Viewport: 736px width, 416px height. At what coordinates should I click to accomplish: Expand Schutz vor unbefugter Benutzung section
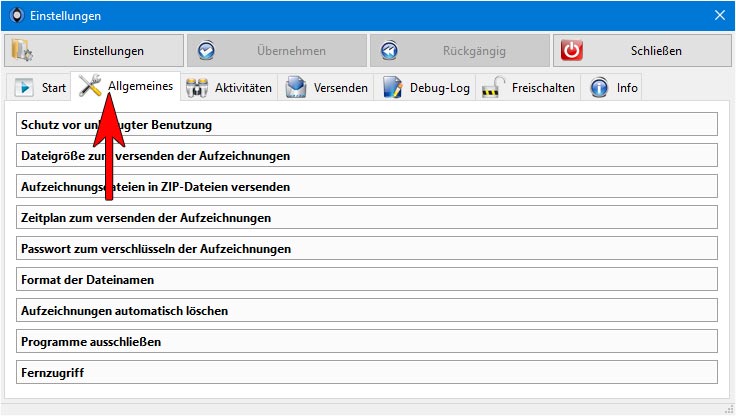coord(367,124)
